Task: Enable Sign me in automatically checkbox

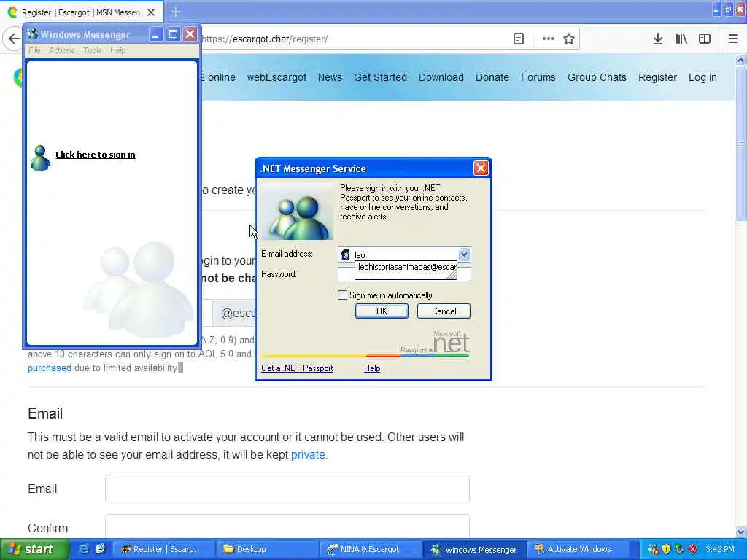Action: pos(343,295)
